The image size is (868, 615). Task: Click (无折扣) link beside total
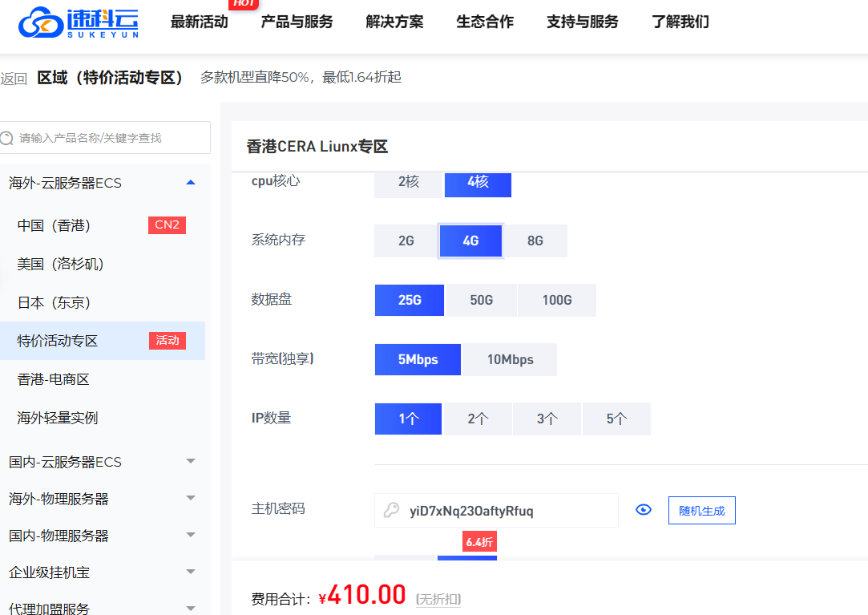(438, 599)
